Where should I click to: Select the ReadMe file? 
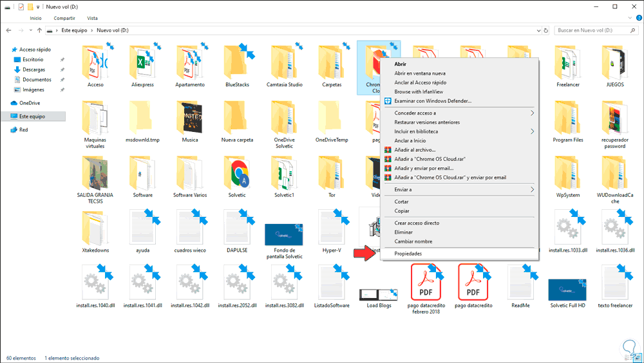click(520, 283)
